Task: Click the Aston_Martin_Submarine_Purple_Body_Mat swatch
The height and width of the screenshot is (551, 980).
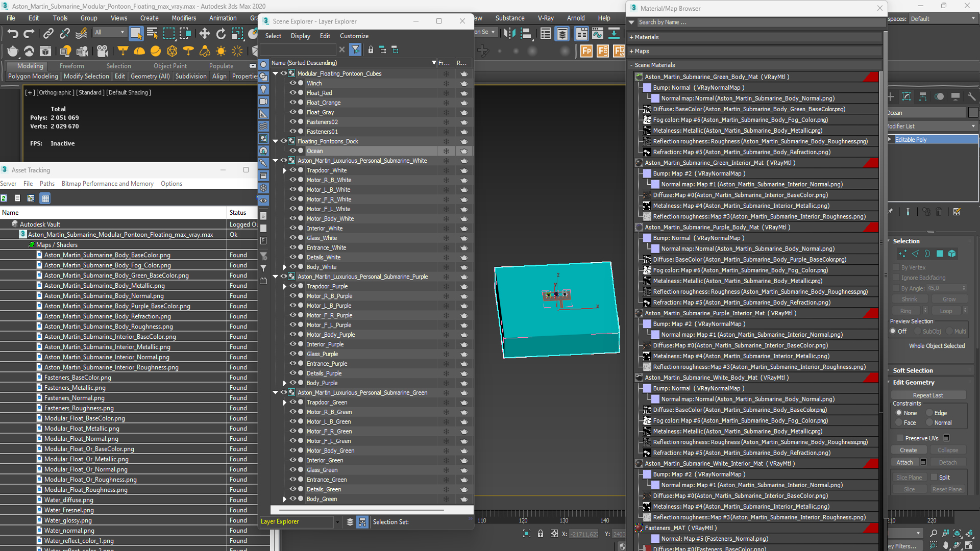Action: pos(638,227)
